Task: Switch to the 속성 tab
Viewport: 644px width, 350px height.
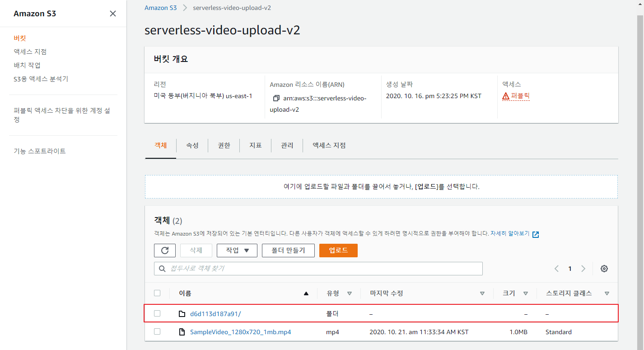Action: tap(192, 146)
